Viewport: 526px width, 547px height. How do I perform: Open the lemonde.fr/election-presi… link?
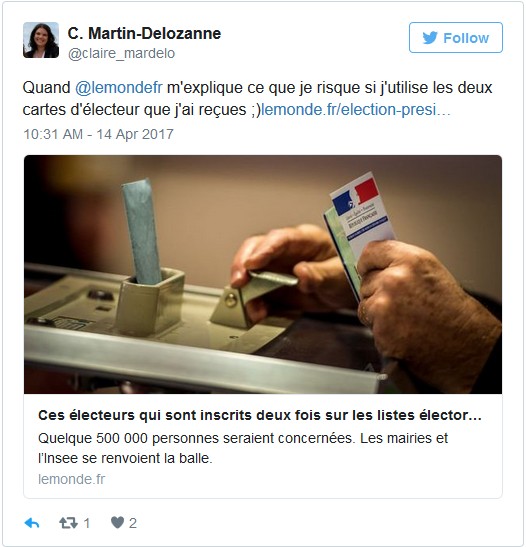click(355, 110)
